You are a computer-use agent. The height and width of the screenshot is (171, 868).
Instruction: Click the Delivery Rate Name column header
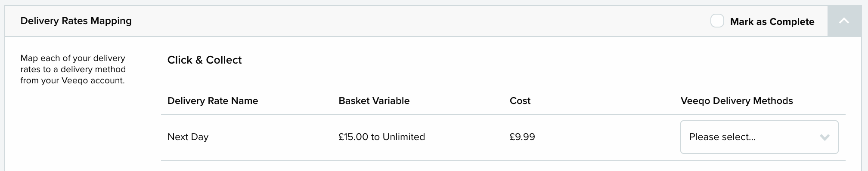(x=213, y=101)
